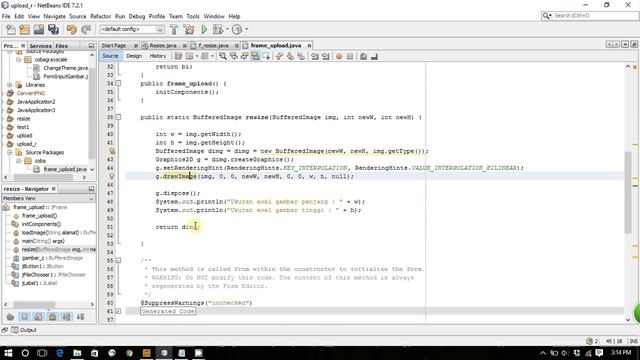Toggle Show Inherited Members in Navigator

(10, 317)
